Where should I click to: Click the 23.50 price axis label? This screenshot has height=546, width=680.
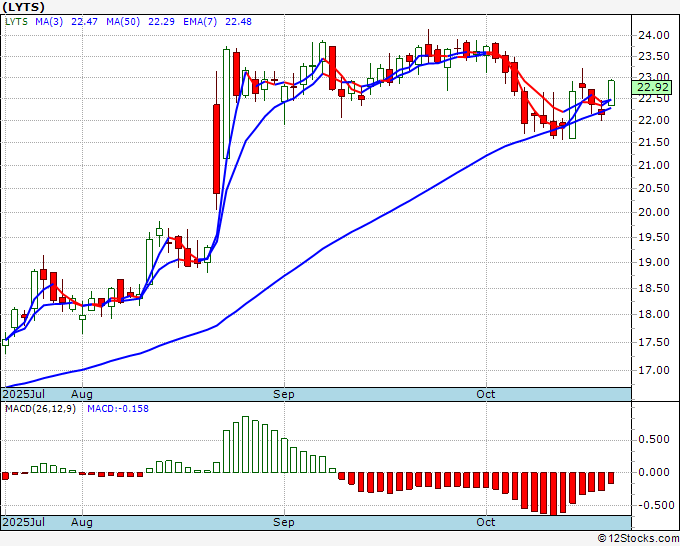[x=654, y=57]
